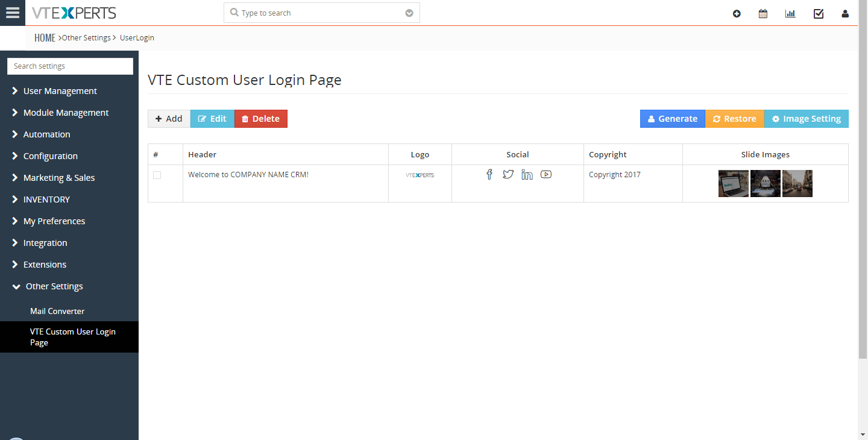Open the Mail Converter settings
Viewport: 868px width, 440px height.
tap(57, 310)
